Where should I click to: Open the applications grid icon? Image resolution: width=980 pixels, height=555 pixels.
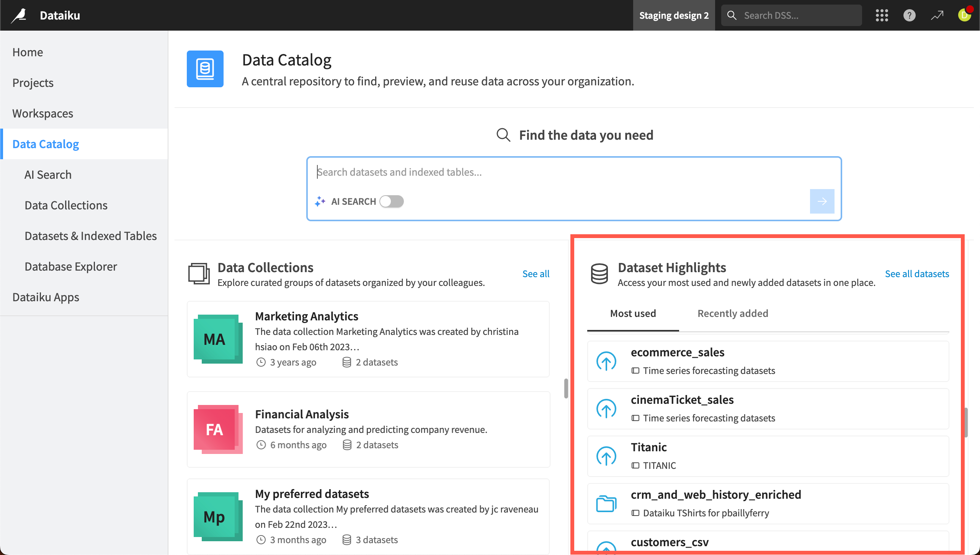point(882,15)
